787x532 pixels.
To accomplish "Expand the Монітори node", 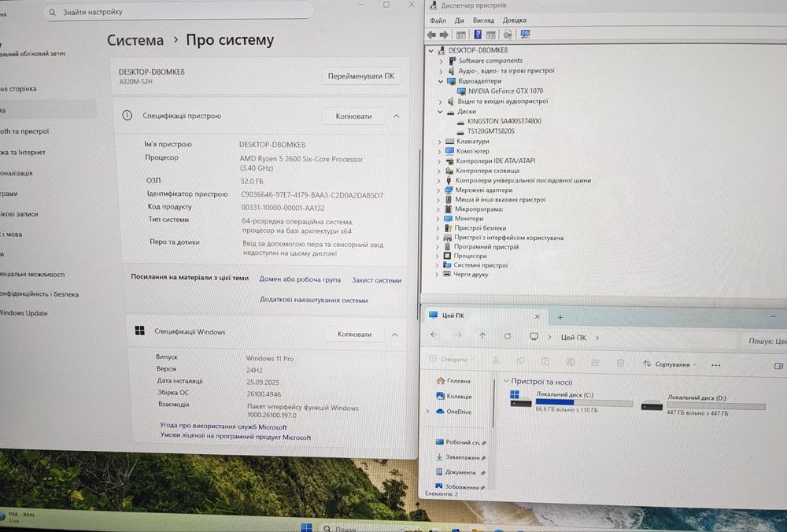I will click(x=438, y=219).
